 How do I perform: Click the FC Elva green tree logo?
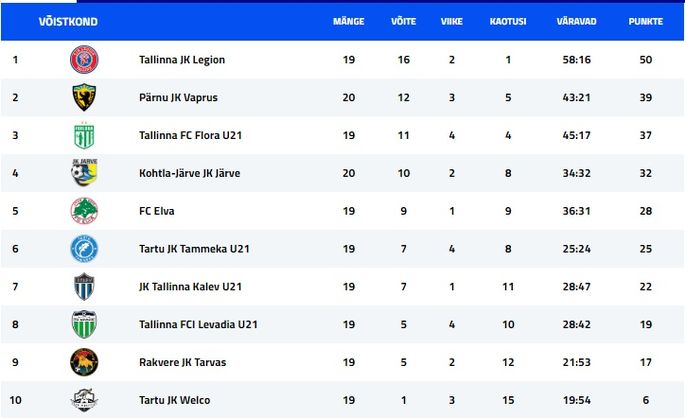(84, 211)
